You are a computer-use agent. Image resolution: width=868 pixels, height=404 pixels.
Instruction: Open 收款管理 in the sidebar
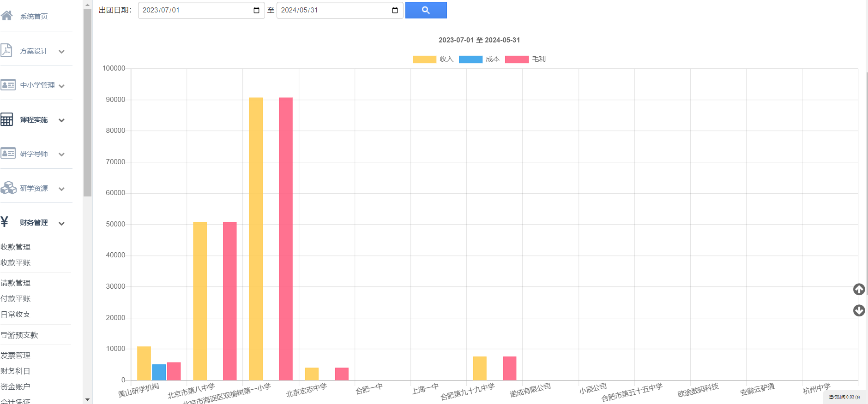pos(16,247)
